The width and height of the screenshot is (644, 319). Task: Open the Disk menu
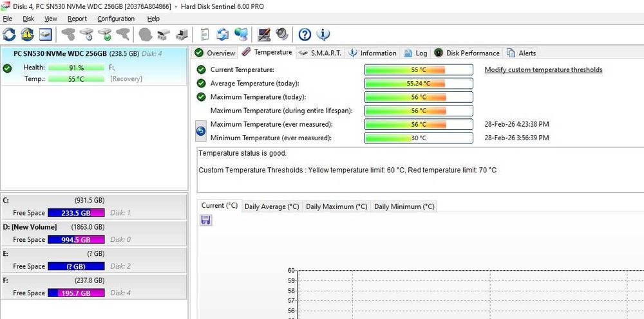[28, 19]
